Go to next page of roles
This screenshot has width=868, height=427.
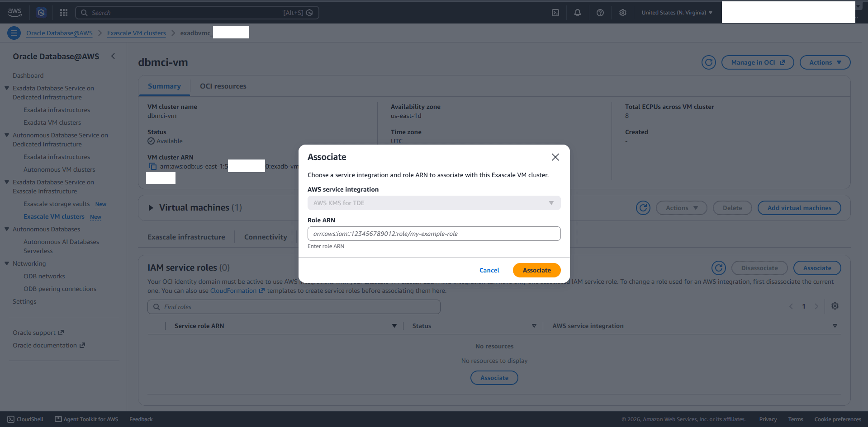coord(816,306)
